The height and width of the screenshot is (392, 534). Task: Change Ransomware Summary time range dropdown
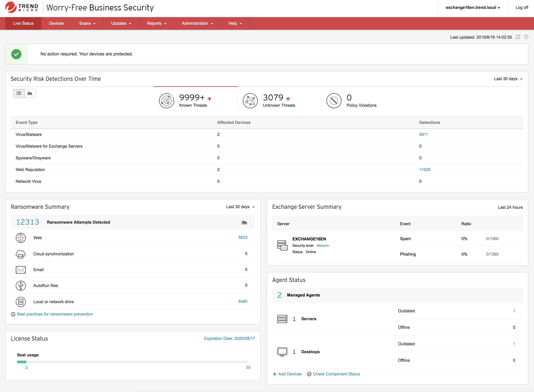click(240, 207)
